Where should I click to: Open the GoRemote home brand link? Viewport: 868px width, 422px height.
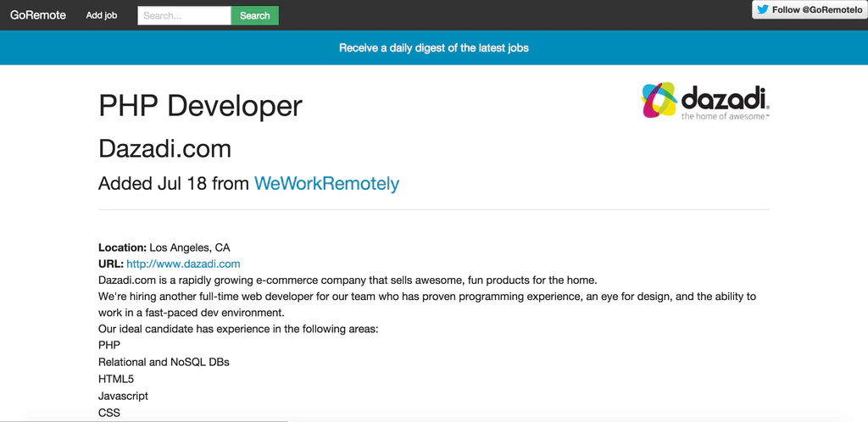pyautogui.click(x=37, y=15)
